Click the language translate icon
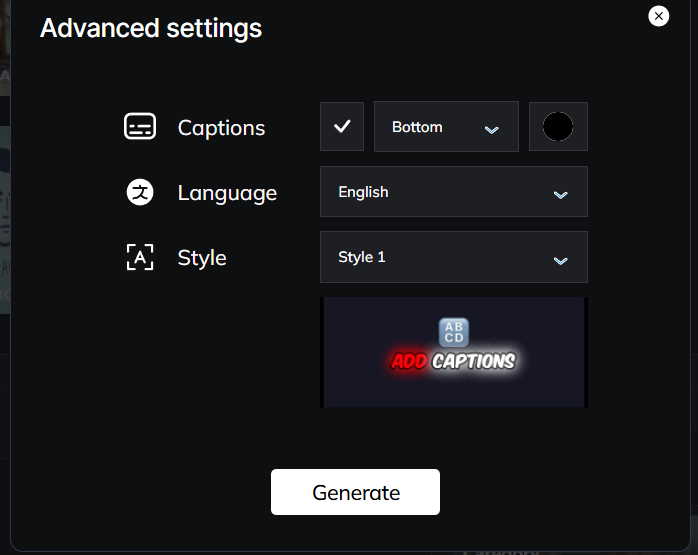Image resolution: width=698 pixels, height=555 pixels. coord(140,192)
